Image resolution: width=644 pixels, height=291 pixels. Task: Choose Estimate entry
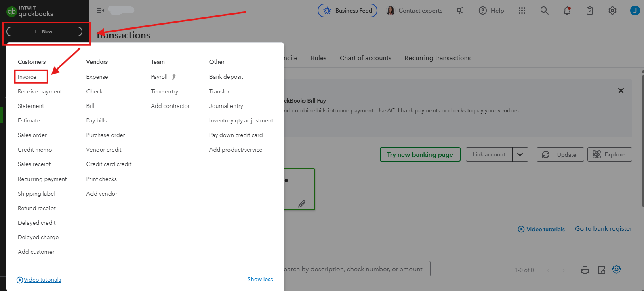coord(29,120)
